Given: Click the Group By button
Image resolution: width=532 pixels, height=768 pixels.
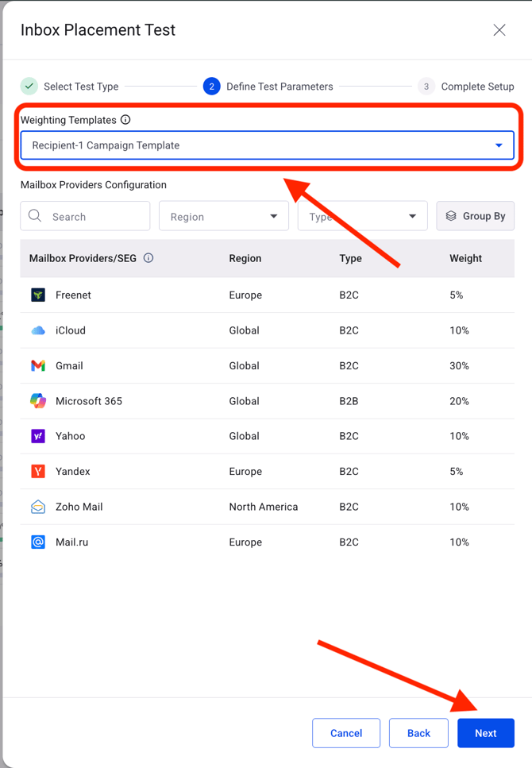Looking at the screenshot, I should point(475,216).
